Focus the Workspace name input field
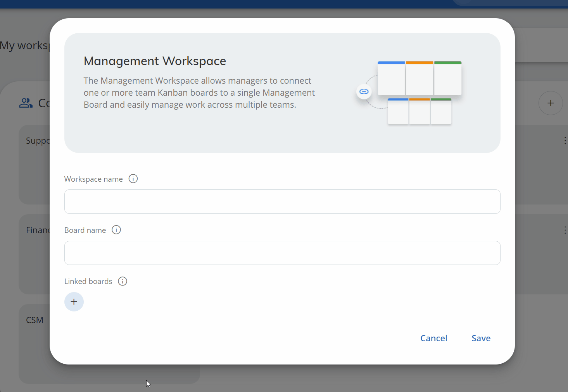Image resolution: width=568 pixels, height=392 pixels. coord(282,201)
